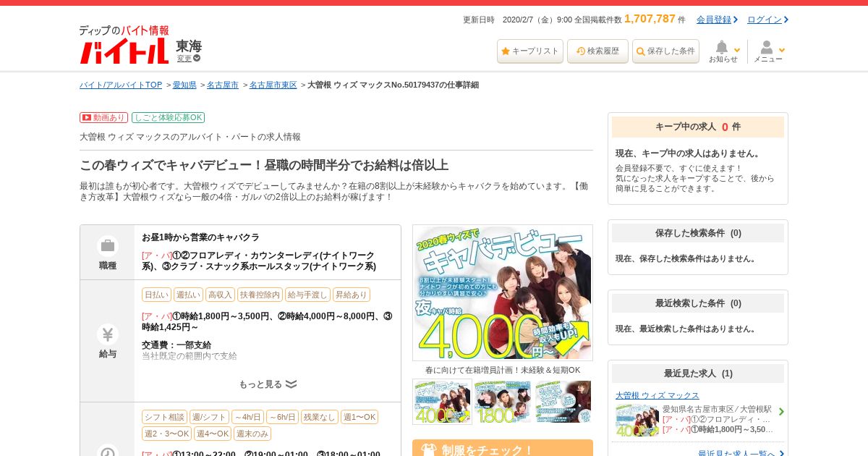Click the 最近見た求人 (1) header
868x456 pixels.
pos(698,373)
